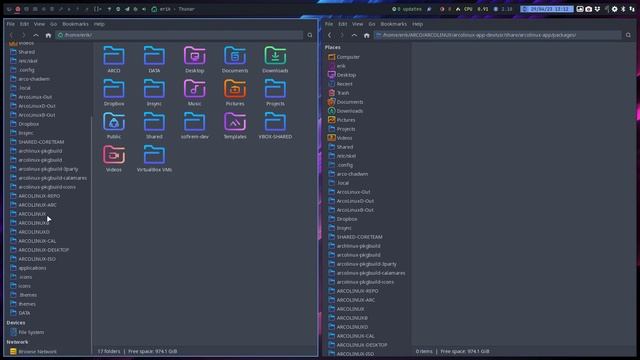Open the Bookmarks menu in the left window
The height and width of the screenshot is (360, 640).
coord(75,24)
